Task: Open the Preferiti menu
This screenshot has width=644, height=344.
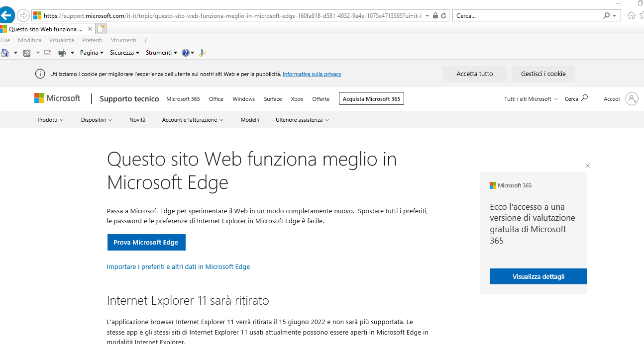Action: (x=92, y=40)
